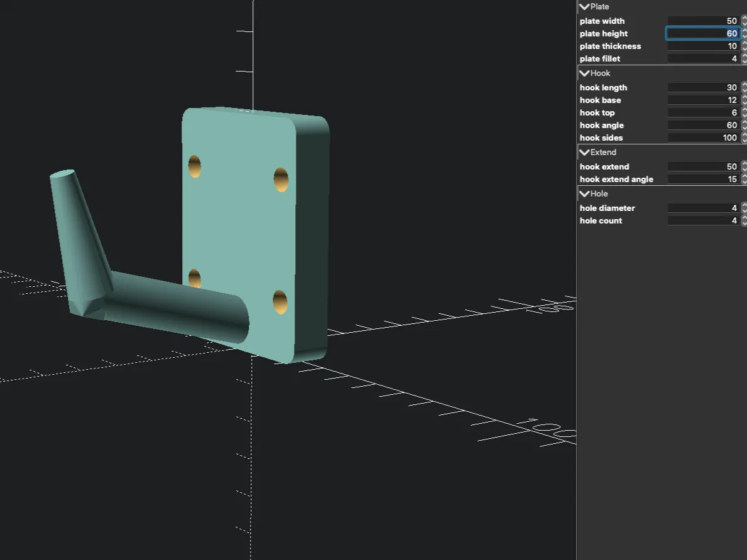Viewport: 747px width, 560px height.
Task: Collapse the Hole settings section
Action: coord(584,194)
